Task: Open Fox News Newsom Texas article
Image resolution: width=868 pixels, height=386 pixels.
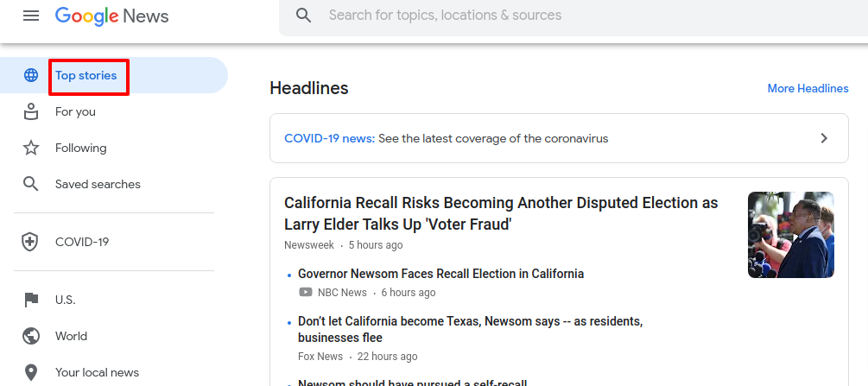Action: point(470,330)
